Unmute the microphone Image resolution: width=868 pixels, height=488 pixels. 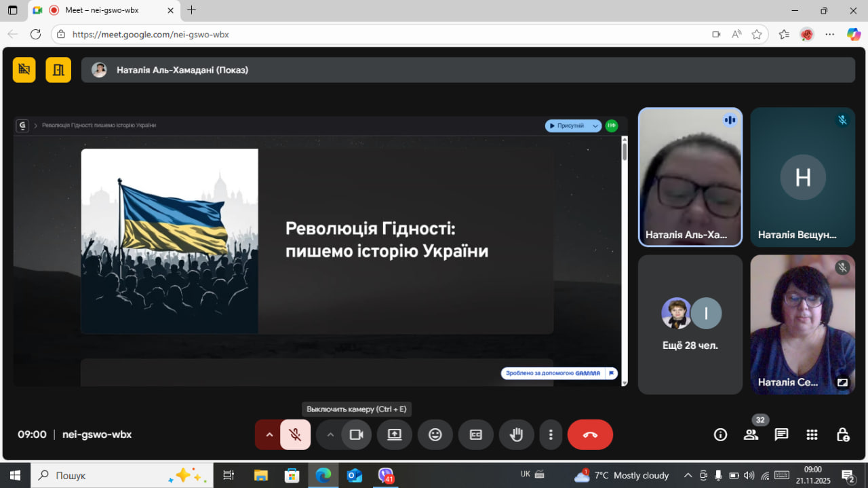coord(295,435)
